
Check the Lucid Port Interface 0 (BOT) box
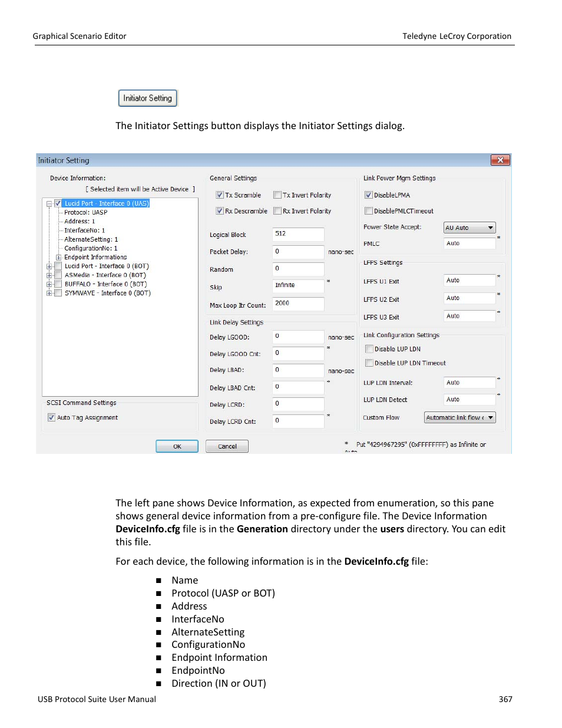pos(58,266)
